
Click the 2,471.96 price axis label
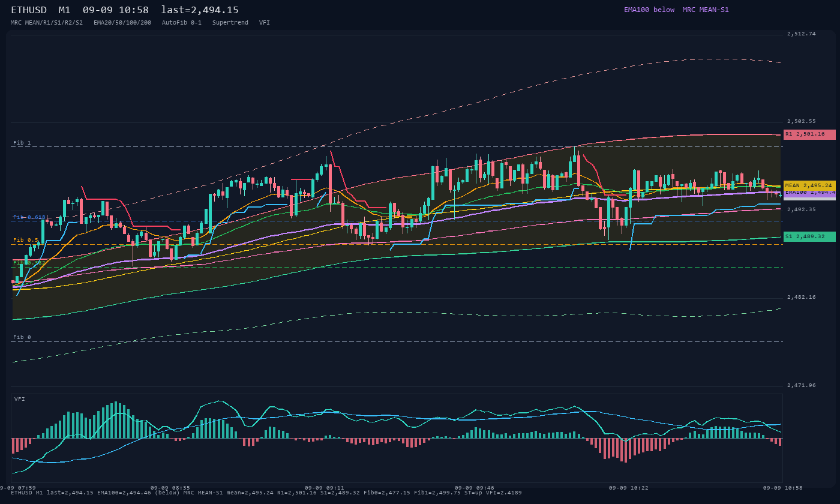pyautogui.click(x=802, y=385)
